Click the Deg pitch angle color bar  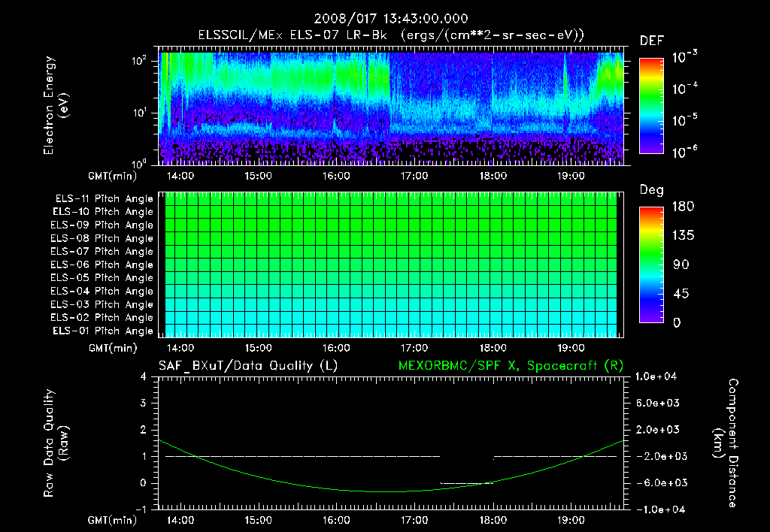(651, 264)
